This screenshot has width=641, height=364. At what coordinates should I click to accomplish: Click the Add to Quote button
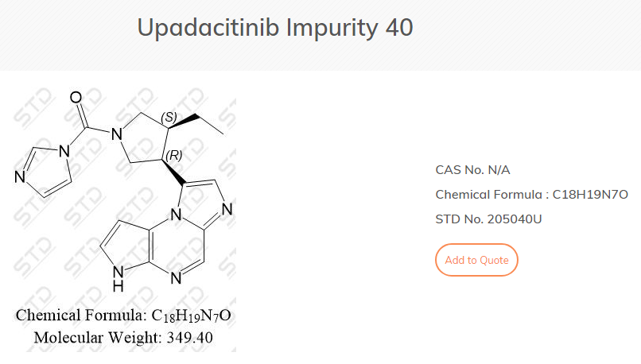click(x=476, y=260)
